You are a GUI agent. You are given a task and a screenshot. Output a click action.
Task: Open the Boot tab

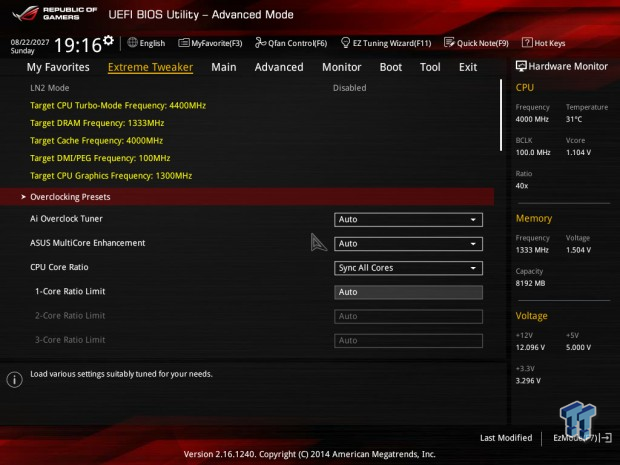391,67
